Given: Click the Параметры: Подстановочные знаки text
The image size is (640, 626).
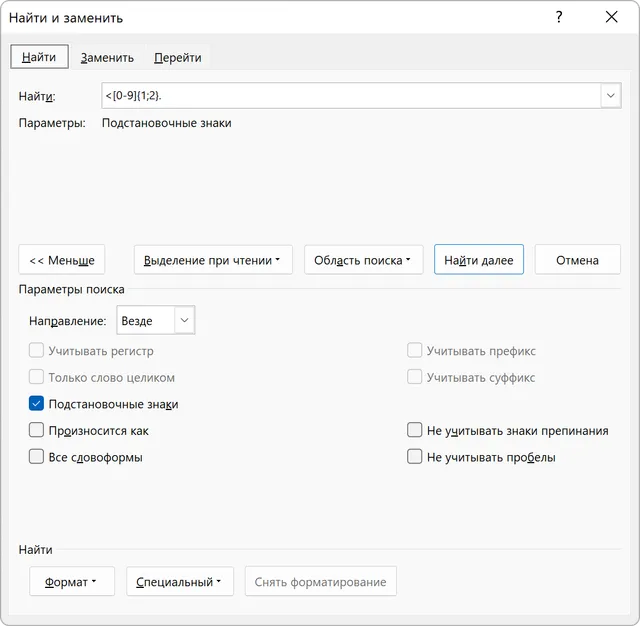Looking at the screenshot, I should [x=125, y=123].
